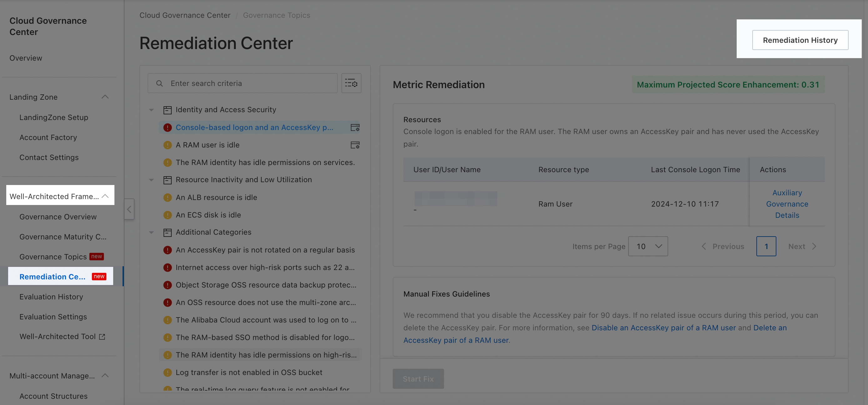
Task: Collapse the Identity and Access Security tree
Action: tap(151, 110)
